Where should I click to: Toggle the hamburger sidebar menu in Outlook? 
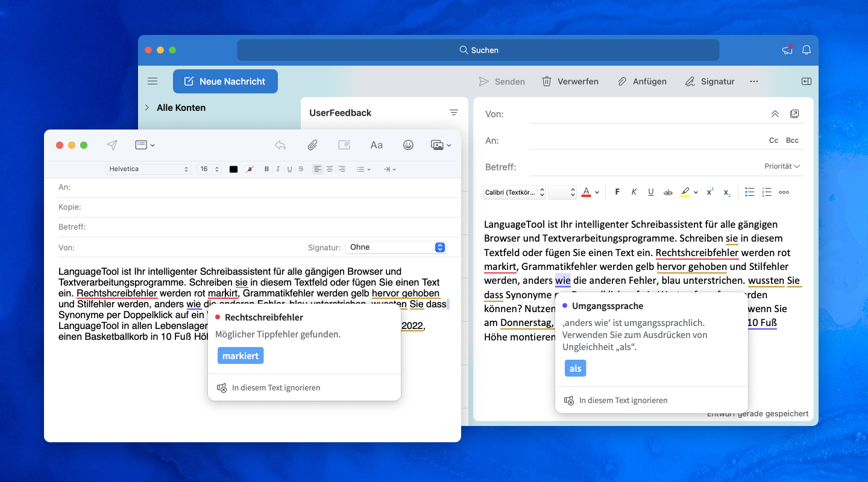pos(153,81)
